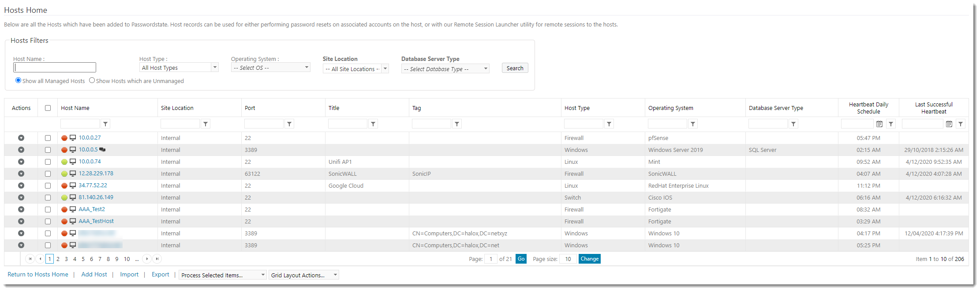Expand the Host Type dropdown

215,68
